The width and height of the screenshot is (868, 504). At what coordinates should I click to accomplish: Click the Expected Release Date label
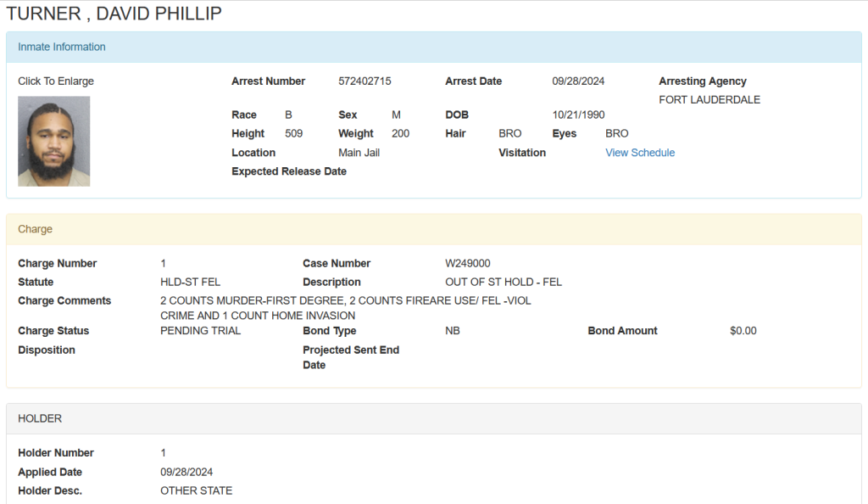(x=288, y=171)
